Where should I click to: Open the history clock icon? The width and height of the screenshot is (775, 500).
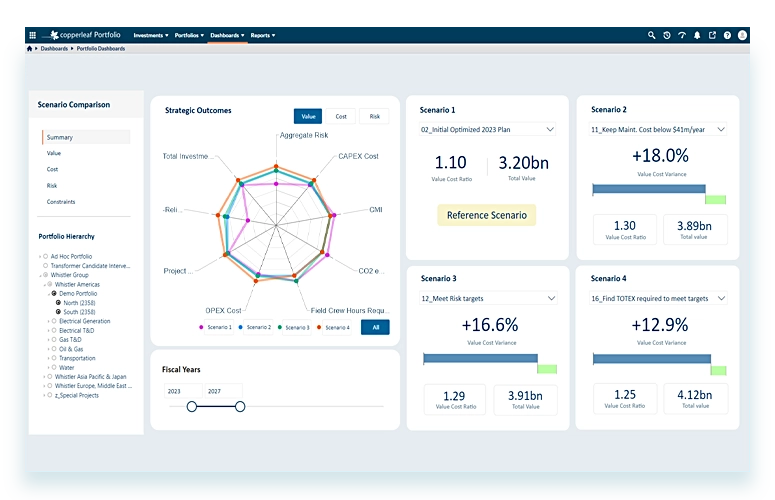[667, 35]
